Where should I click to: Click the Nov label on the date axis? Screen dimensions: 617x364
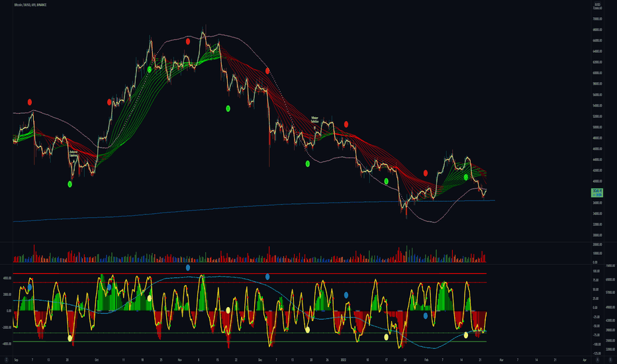point(179,359)
